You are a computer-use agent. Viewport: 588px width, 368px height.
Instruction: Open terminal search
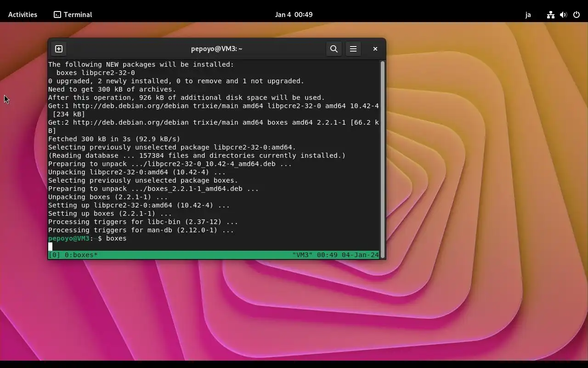pos(334,49)
